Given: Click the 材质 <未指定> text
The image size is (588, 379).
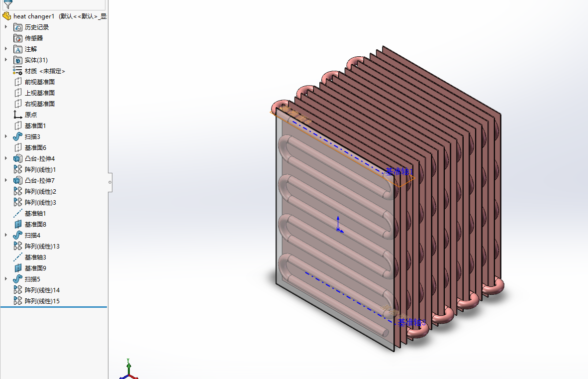Looking at the screenshot, I should (x=45, y=71).
